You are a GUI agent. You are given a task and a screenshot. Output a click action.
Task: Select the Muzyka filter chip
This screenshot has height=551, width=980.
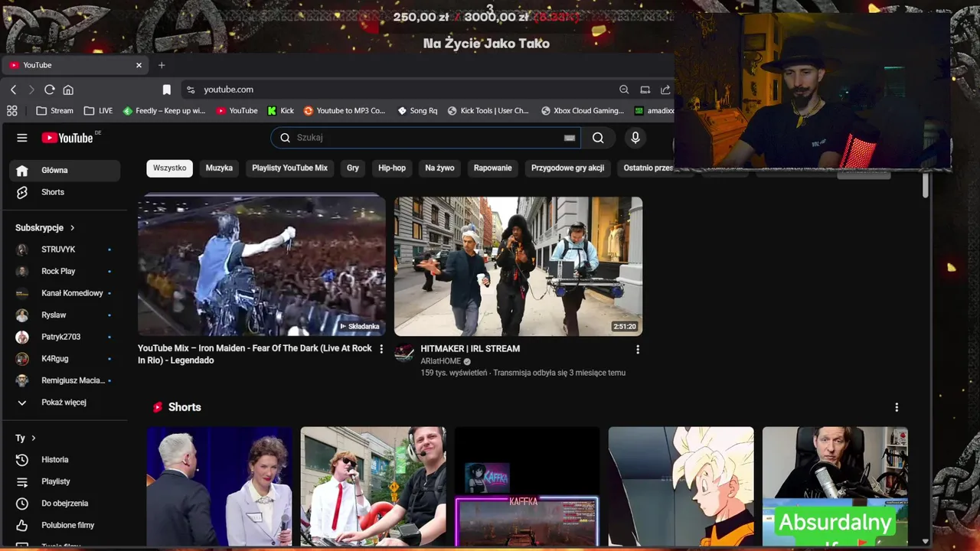tap(219, 168)
